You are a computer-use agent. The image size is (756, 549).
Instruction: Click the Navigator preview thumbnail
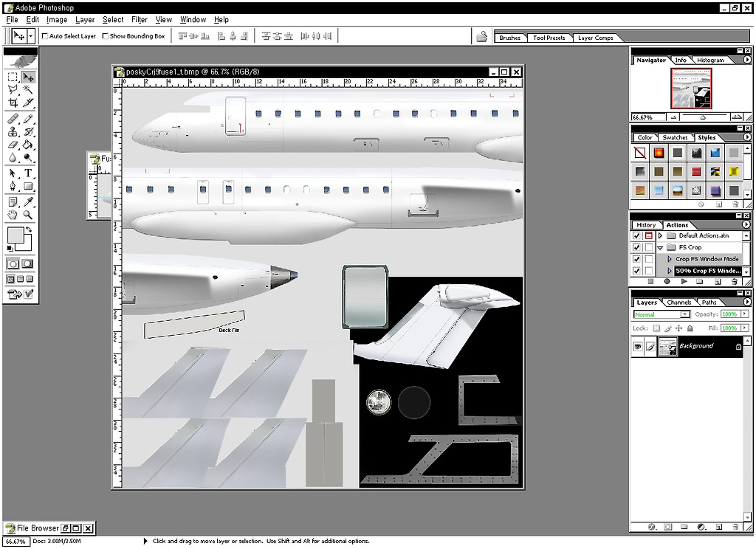[x=690, y=89]
